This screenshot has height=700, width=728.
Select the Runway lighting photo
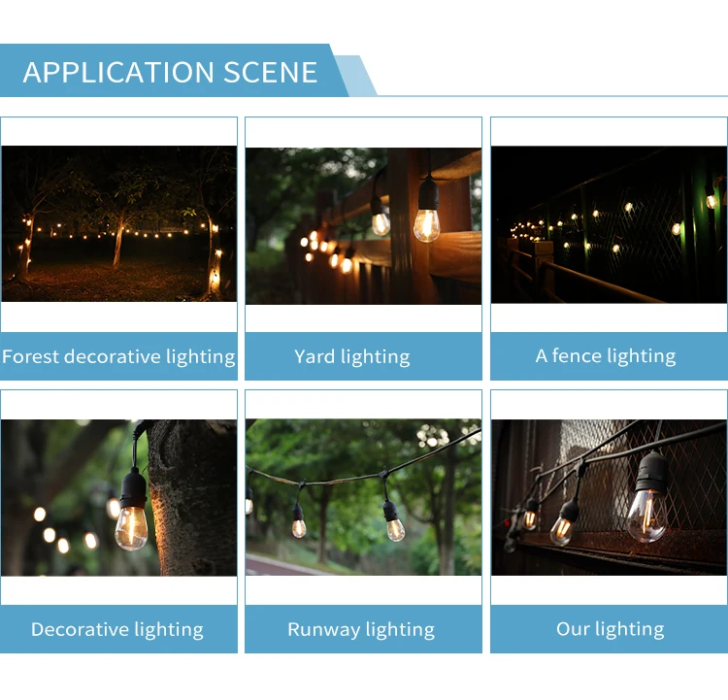[363, 497]
